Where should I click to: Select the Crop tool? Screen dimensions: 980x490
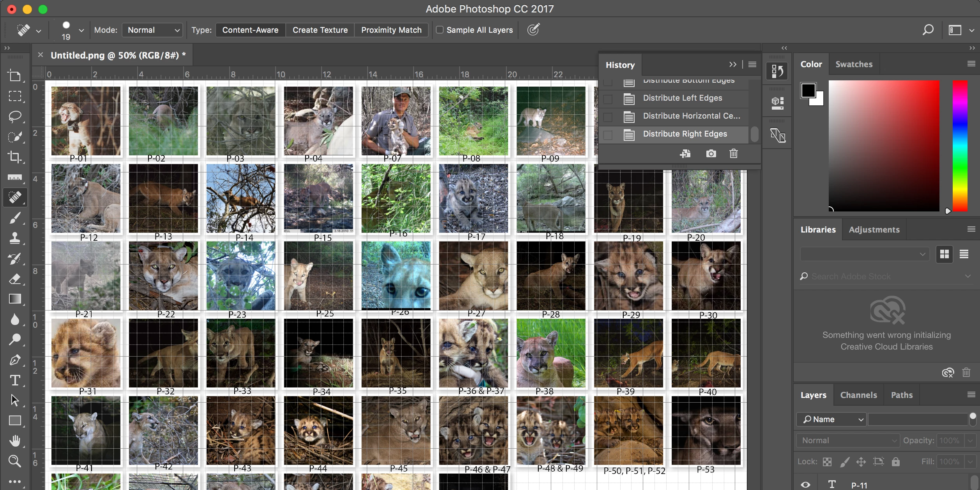(x=15, y=157)
